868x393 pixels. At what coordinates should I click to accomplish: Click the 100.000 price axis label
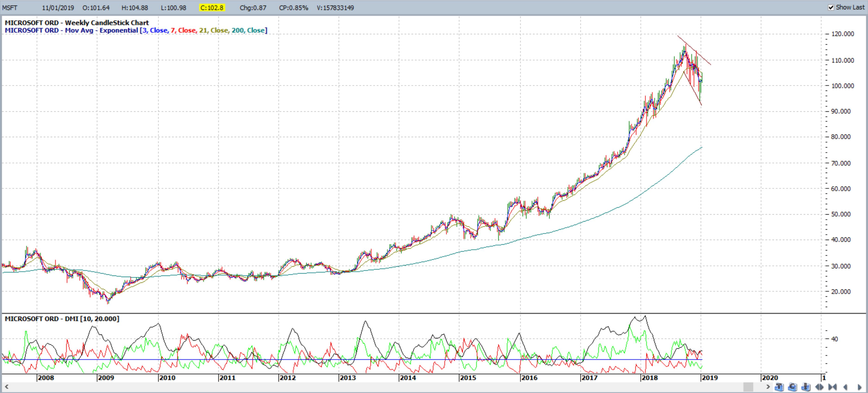[x=843, y=86]
